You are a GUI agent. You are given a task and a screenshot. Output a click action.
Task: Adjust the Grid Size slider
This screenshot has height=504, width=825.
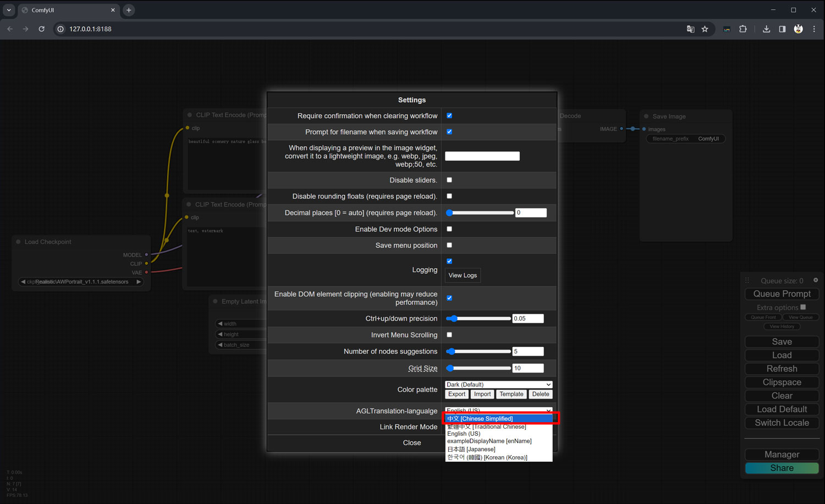point(479,368)
